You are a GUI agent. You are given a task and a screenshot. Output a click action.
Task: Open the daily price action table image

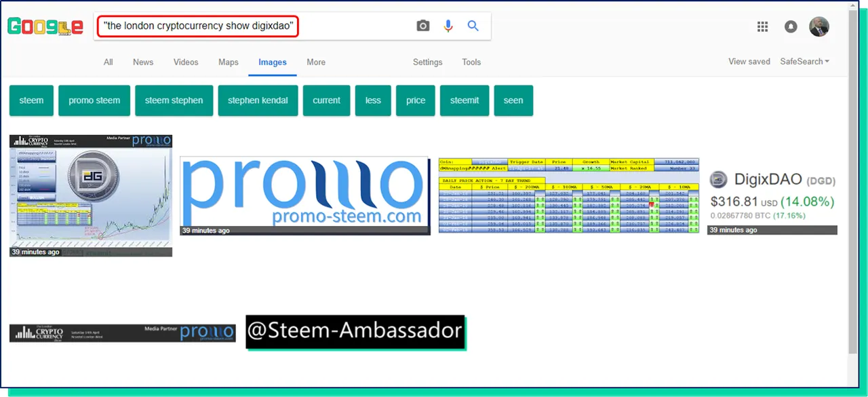569,196
